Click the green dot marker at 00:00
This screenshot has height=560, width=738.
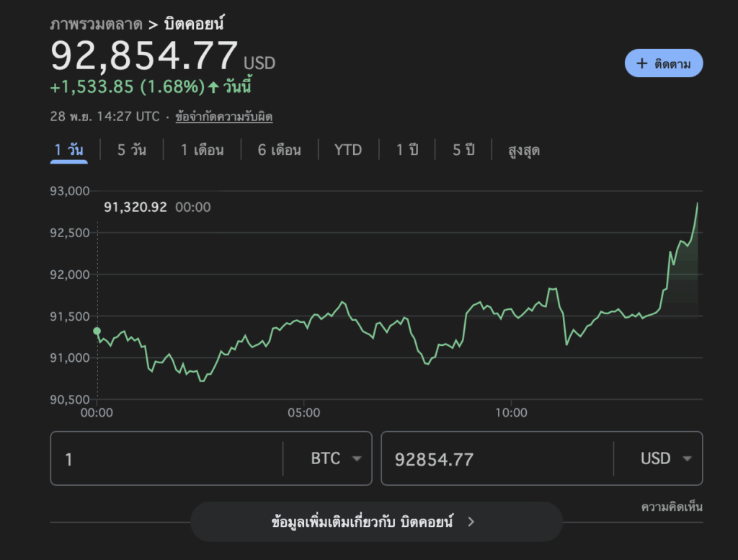pos(97,332)
